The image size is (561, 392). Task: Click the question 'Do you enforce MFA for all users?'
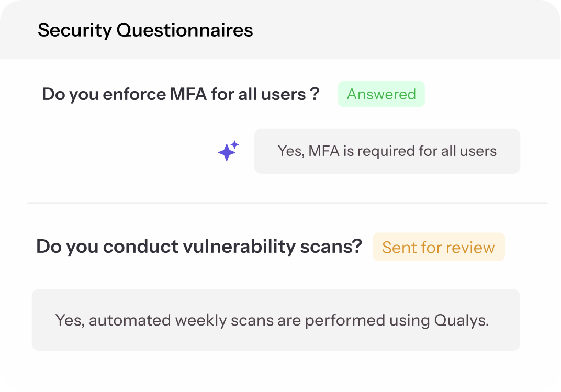[180, 94]
